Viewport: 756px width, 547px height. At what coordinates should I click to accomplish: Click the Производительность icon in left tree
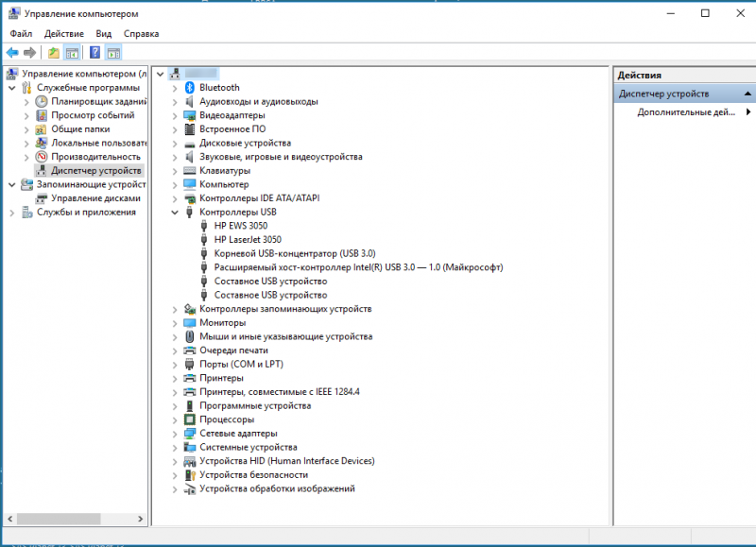click(x=42, y=157)
